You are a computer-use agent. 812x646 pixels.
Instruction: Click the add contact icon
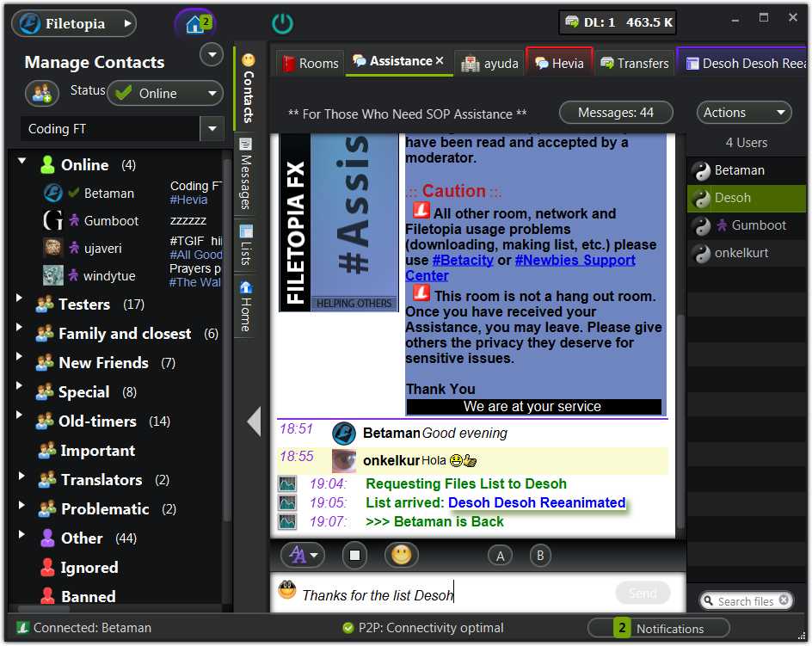pyautogui.click(x=42, y=93)
